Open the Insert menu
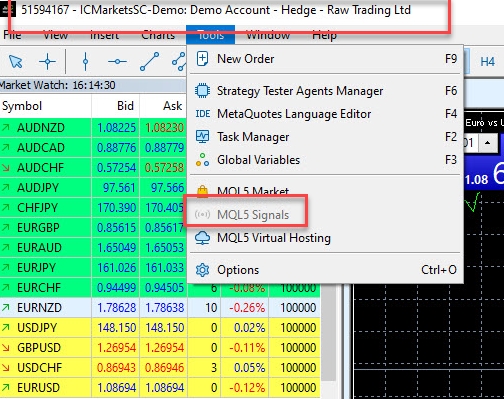The height and width of the screenshot is (399, 504). (104, 35)
